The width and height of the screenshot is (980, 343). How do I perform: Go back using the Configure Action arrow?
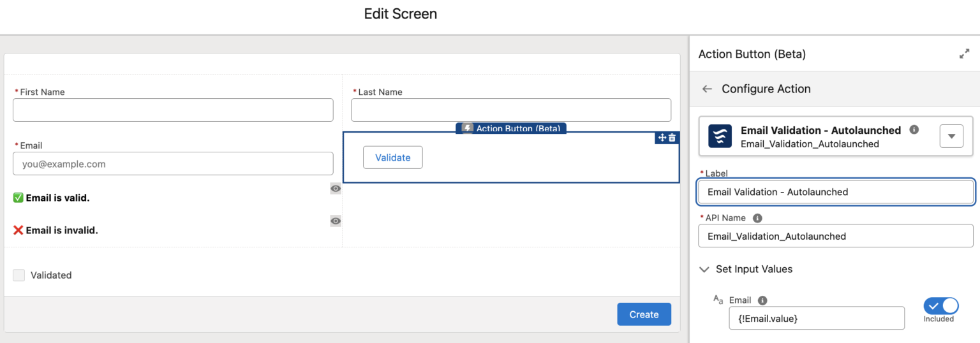[707, 89]
